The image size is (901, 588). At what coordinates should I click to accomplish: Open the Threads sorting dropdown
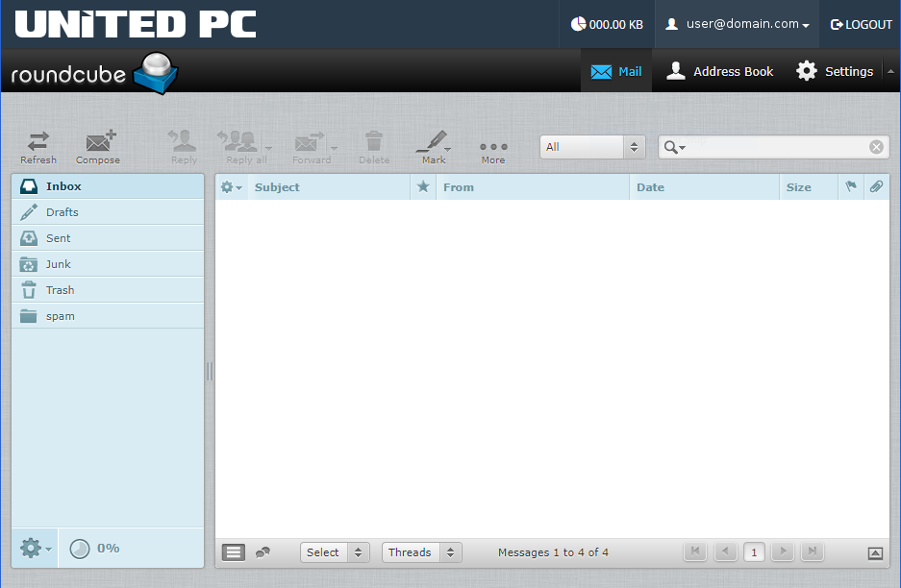[421, 552]
